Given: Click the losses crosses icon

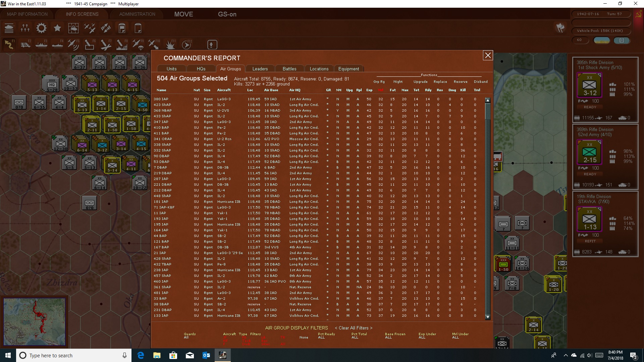Looking at the screenshot, I should tap(25, 28).
